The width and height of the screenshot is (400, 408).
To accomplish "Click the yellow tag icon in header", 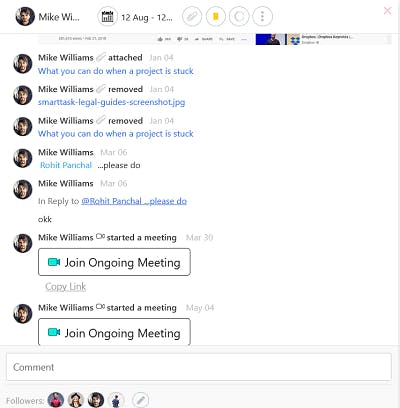I will coord(216,16).
